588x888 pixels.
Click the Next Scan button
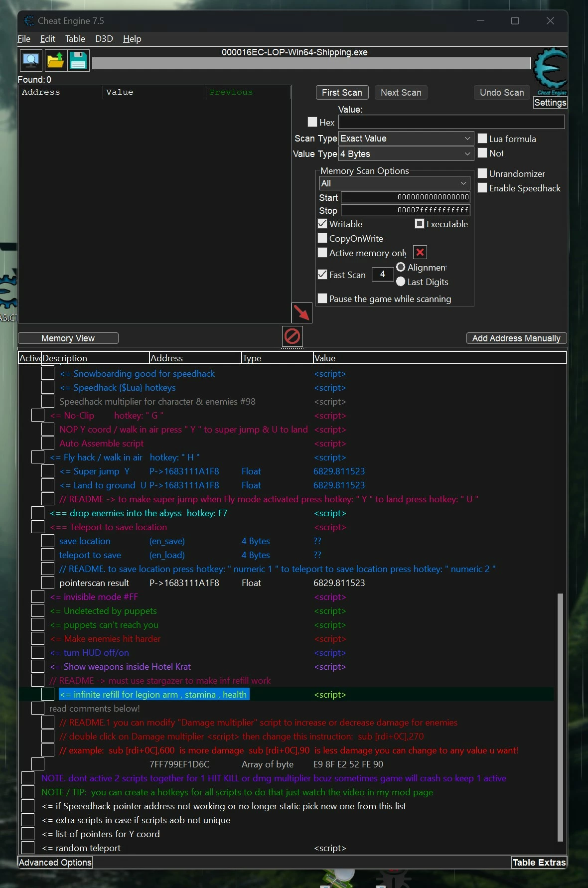tap(401, 92)
